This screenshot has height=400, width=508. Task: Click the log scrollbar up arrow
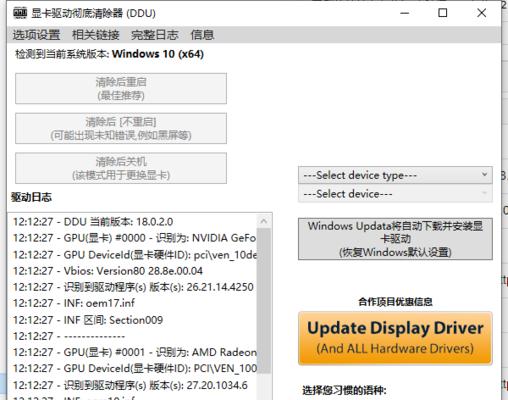[264, 221]
